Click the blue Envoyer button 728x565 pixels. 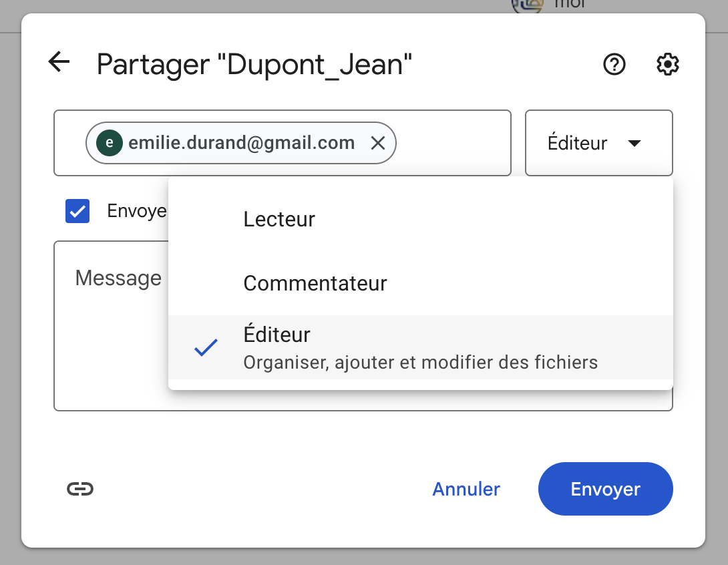click(605, 489)
